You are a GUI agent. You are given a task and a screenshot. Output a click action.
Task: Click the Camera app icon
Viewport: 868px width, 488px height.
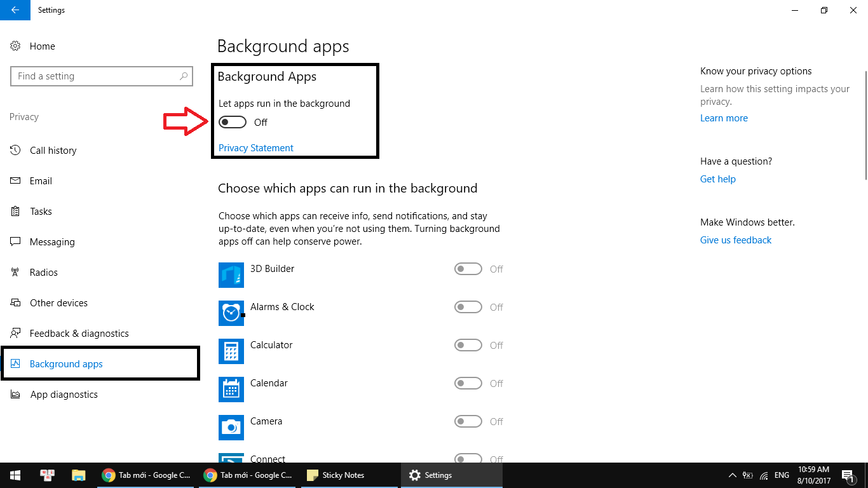tap(231, 428)
